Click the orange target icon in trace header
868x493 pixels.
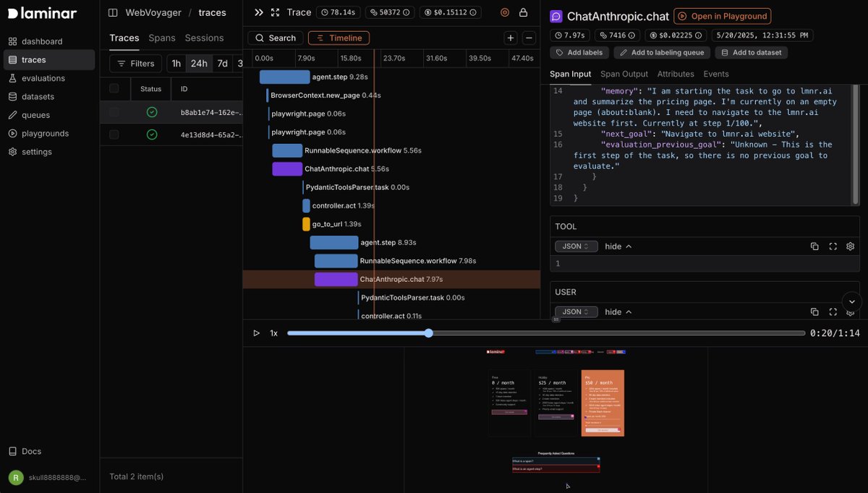tap(505, 12)
